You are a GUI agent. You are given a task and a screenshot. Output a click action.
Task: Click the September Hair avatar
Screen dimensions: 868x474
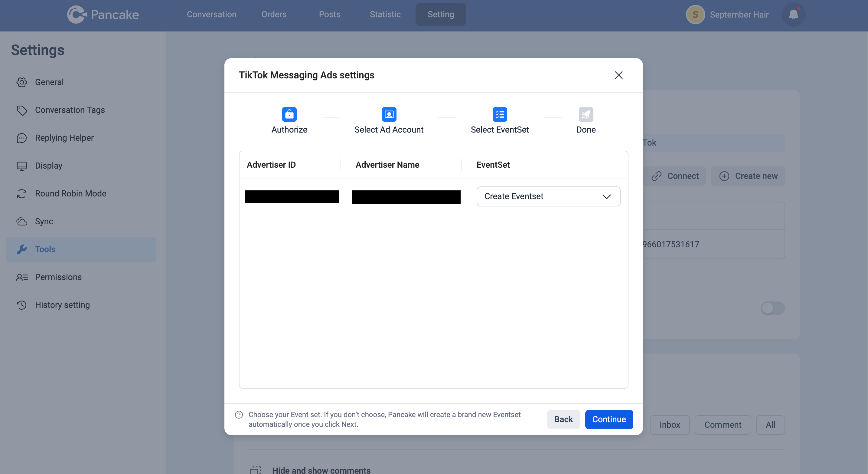[695, 15]
